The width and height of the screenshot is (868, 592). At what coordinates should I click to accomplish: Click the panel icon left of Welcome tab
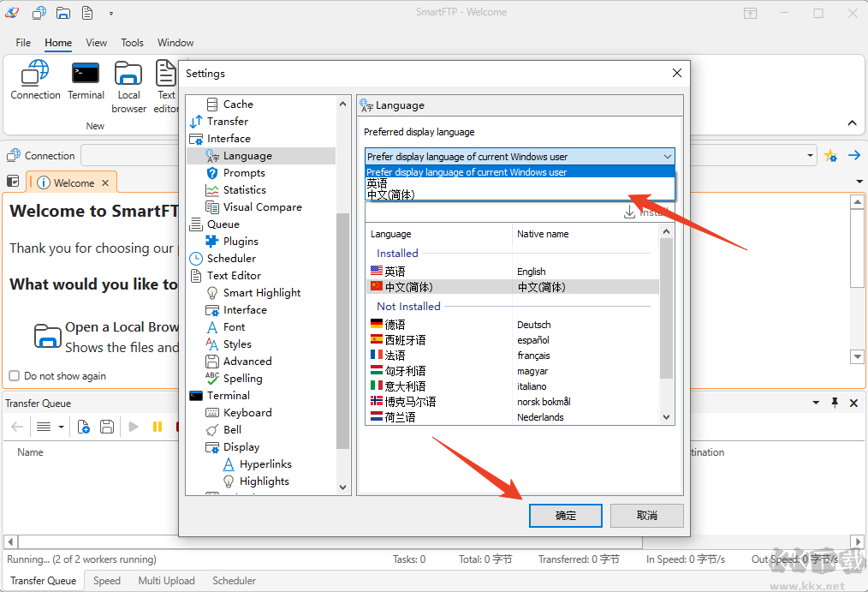(13, 181)
